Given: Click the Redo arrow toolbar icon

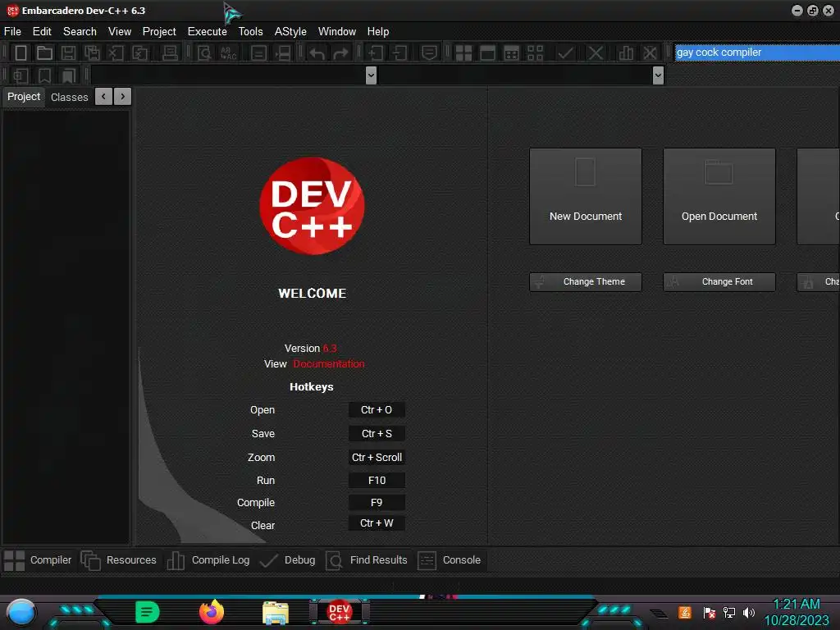Looking at the screenshot, I should (x=340, y=53).
